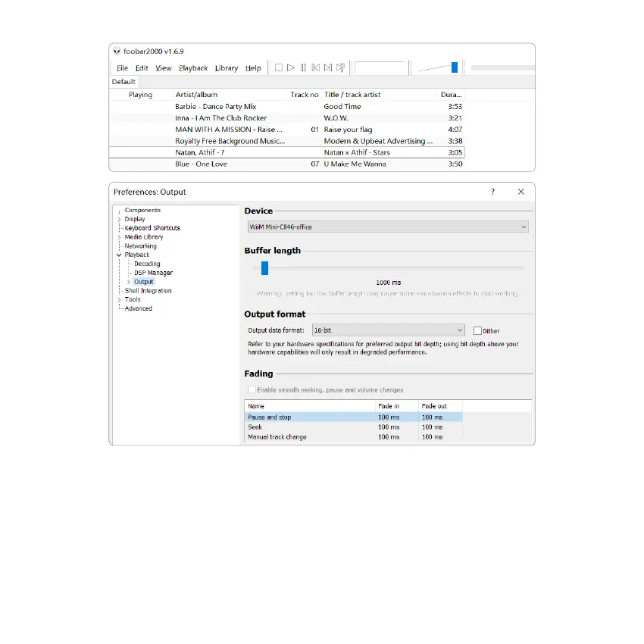
Task: Select Keyboard Shortcuts in preferences tree
Action: (x=152, y=228)
